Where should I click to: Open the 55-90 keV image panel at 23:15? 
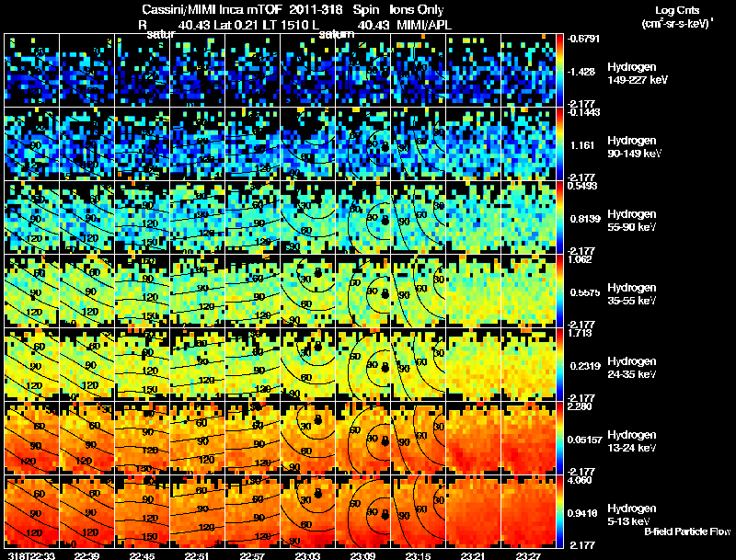pyautogui.click(x=418, y=218)
